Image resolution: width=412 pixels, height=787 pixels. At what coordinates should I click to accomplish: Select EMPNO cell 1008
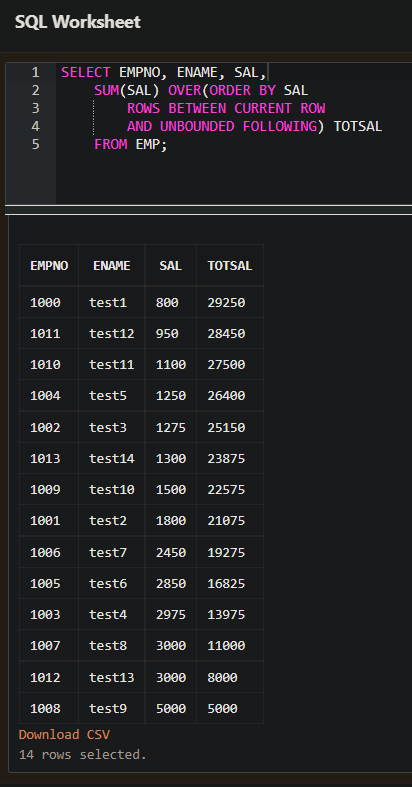49,708
